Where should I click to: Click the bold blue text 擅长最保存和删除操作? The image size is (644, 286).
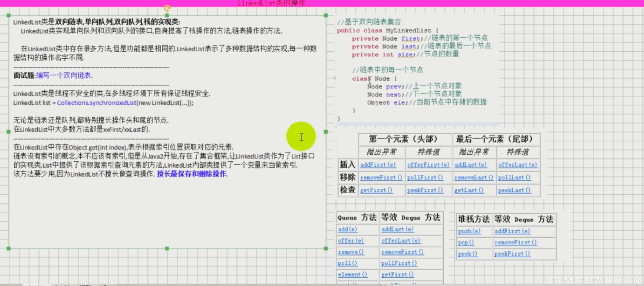click(192, 174)
